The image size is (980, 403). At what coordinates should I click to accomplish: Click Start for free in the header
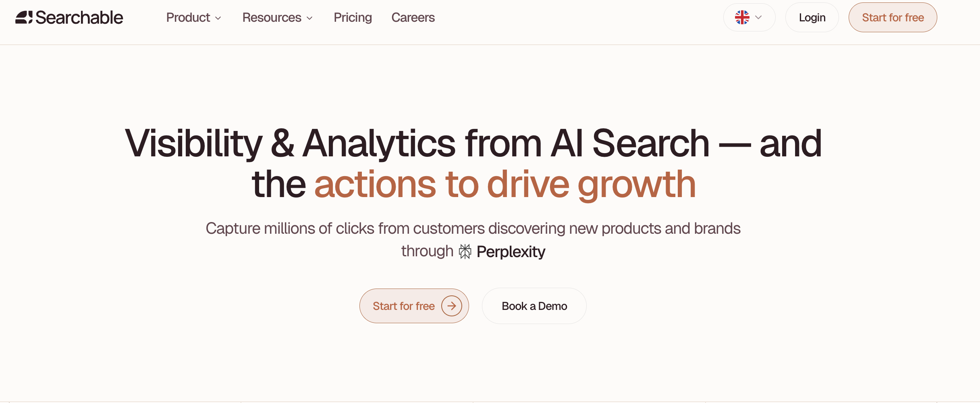tap(893, 17)
